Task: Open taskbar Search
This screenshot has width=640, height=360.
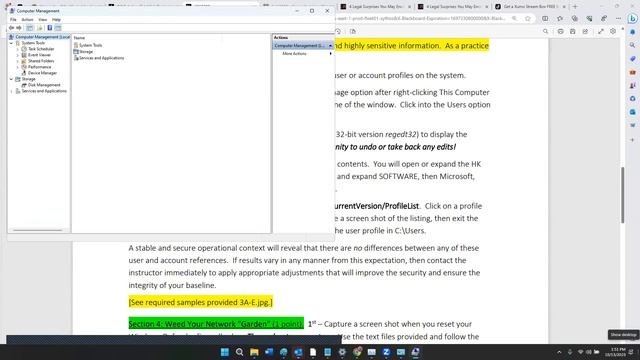Action: click(240, 352)
